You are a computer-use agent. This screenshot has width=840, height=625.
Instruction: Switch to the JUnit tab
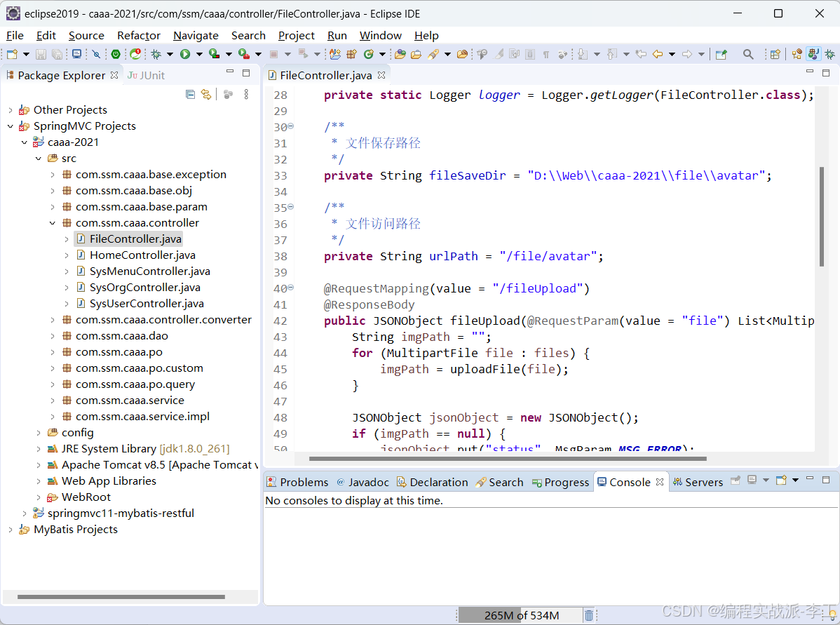(x=147, y=76)
